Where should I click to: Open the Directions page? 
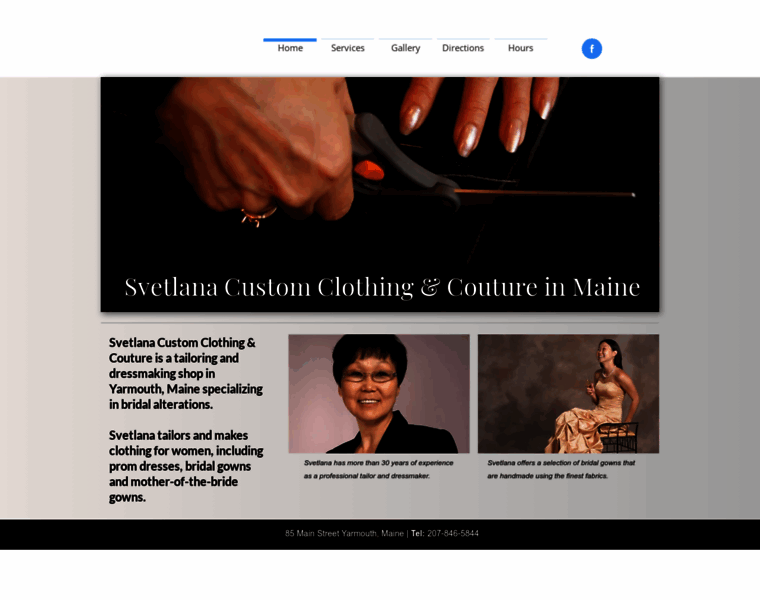pyautogui.click(x=463, y=48)
